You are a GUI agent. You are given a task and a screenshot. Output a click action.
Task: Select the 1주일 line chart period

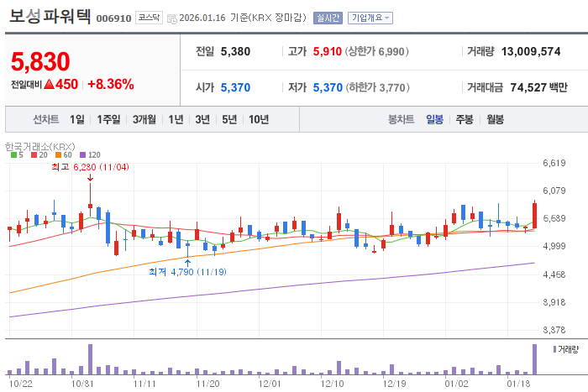(x=108, y=119)
